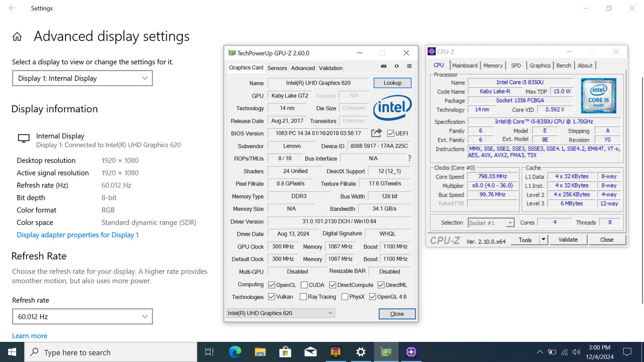Click the Type here to search box
The width and height of the screenshot is (644, 362).
pyautogui.click(x=111, y=352)
